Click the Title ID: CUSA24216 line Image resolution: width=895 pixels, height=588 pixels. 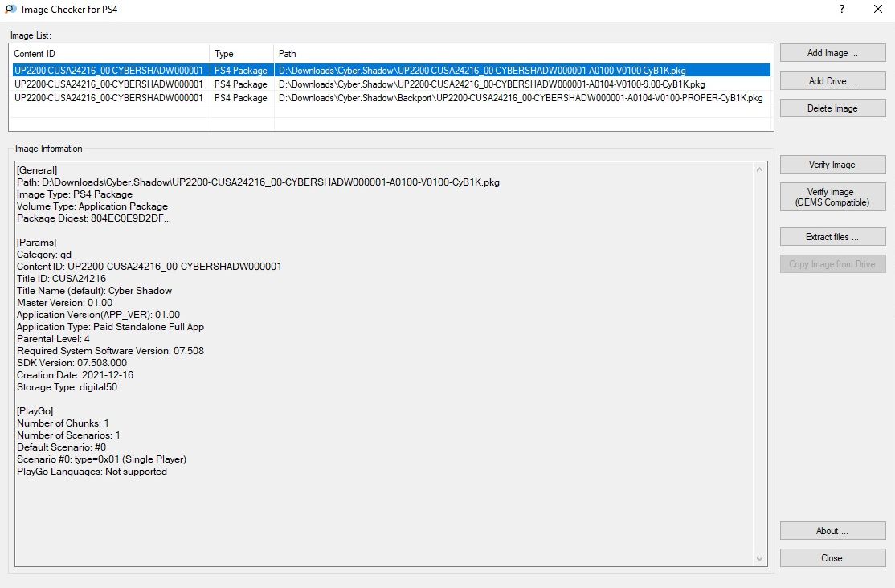[61, 279]
